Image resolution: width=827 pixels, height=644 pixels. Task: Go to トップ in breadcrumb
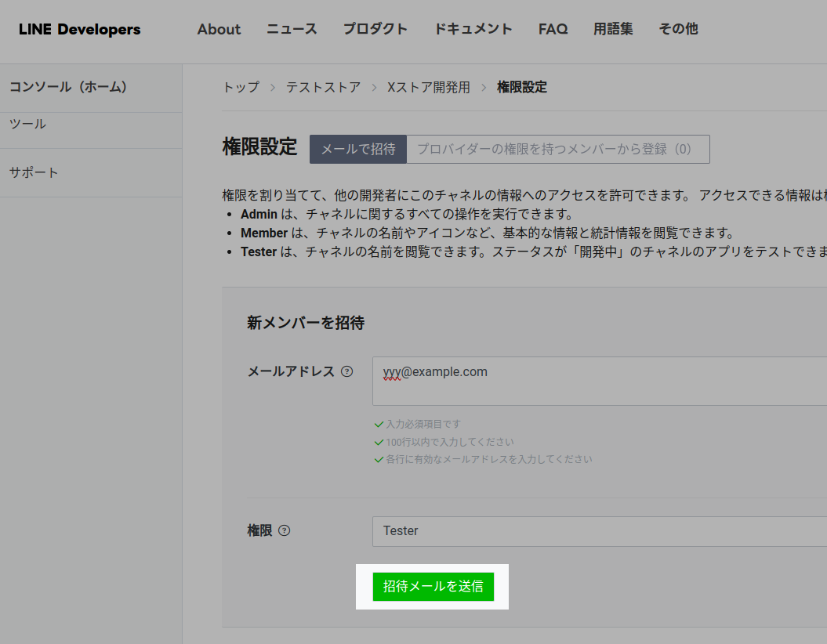[x=241, y=87]
